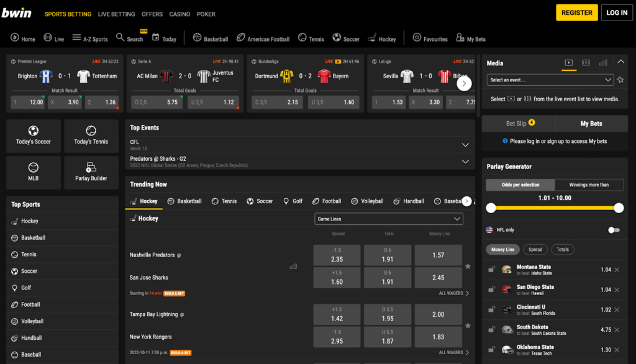Click the yellow odds range slider track
This screenshot has width=636, height=364.
(x=555, y=208)
